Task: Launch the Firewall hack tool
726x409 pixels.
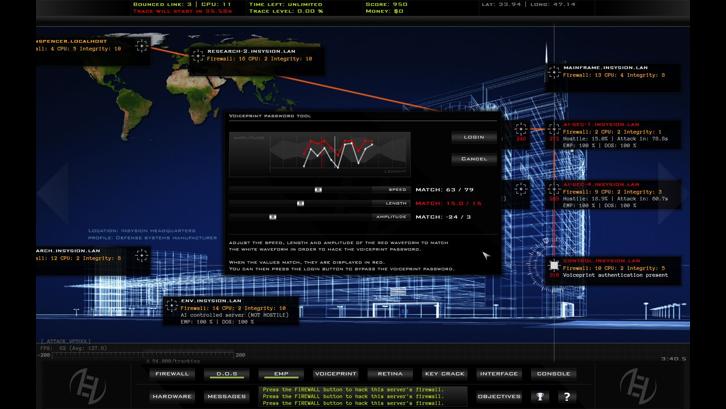Action: click(x=171, y=374)
